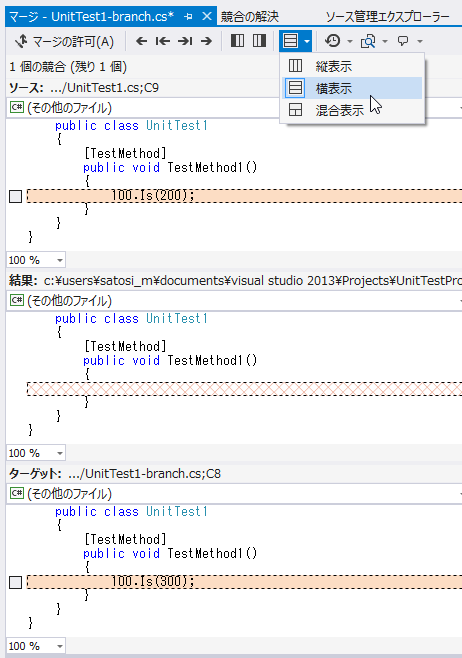Select マージ - UnitTest1-branch.cs tab
Viewport: 462px width, 658px height.
(91, 17)
